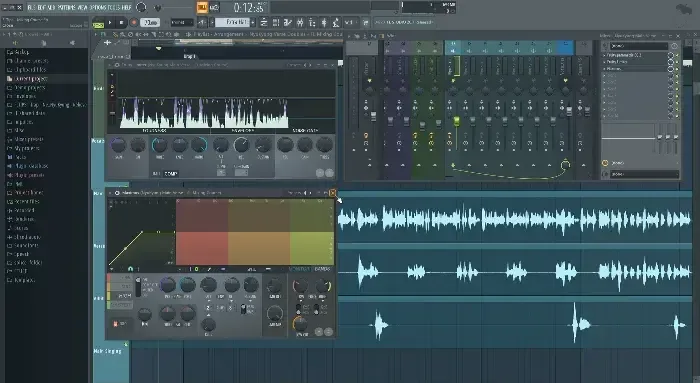The image size is (700, 383).
Task: Click the Master track fader in mixer
Action: click(373, 117)
